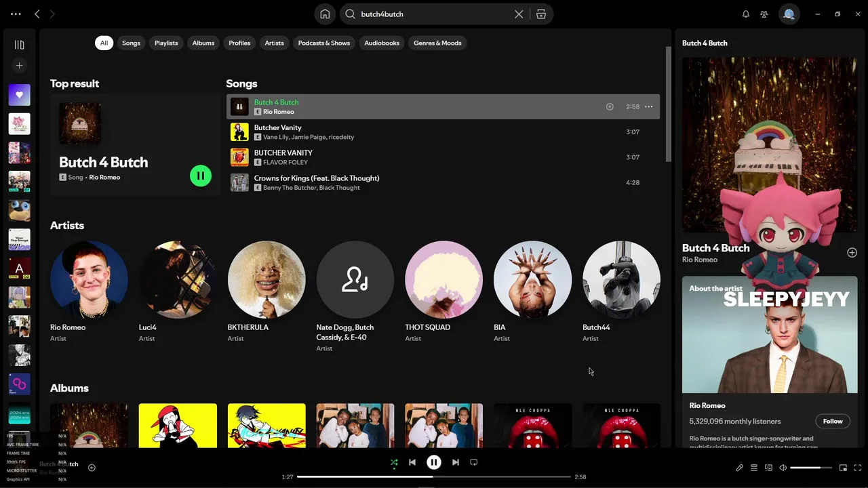Image resolution: width=868 pixels, height=488 pixels.
Task: Open the user profile avatar
Action: pos(789,14)
